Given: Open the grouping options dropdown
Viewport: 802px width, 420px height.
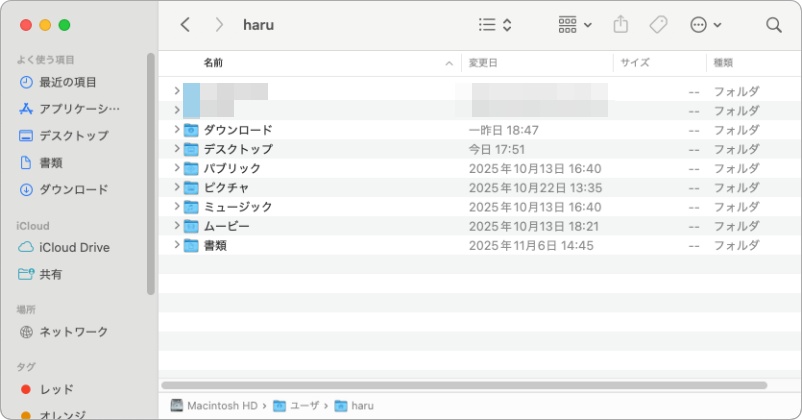Looking at the screenshot, I should 575,25.
